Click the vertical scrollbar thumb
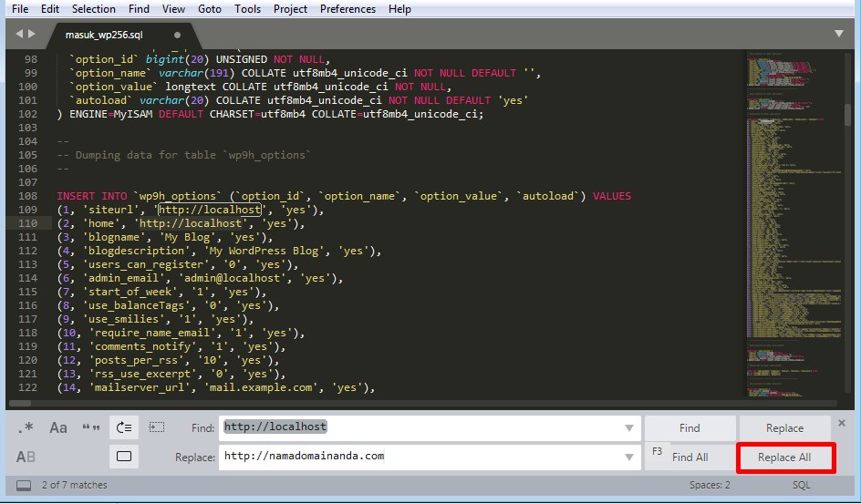Screen dimensions: 861x504 [849, 115]
